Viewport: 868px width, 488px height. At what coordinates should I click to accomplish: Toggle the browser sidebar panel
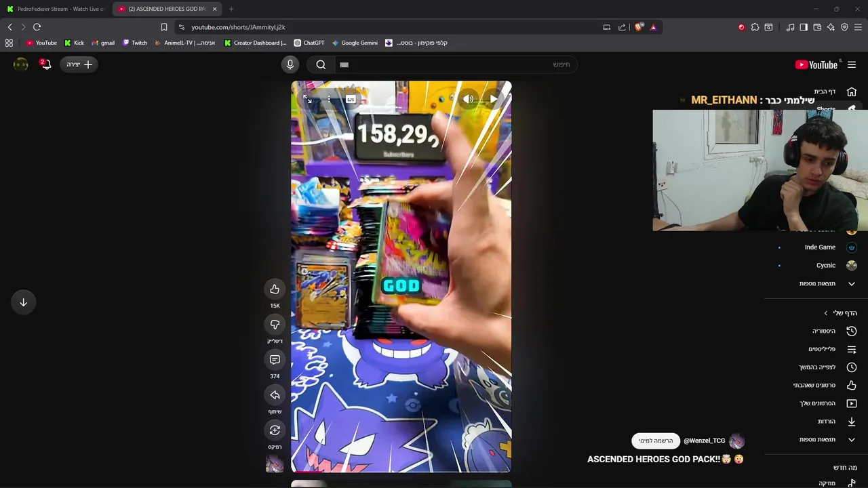804,27
